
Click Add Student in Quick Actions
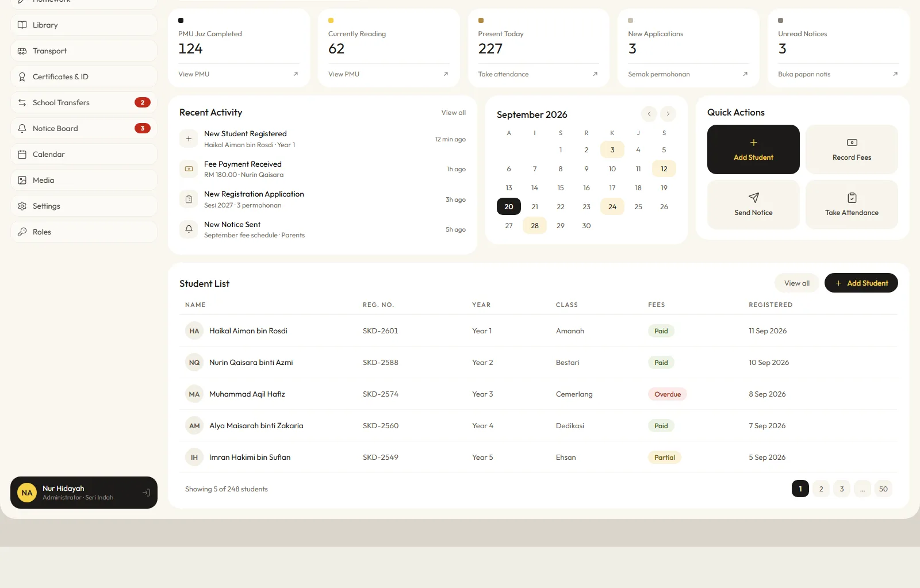click(753, 149)
